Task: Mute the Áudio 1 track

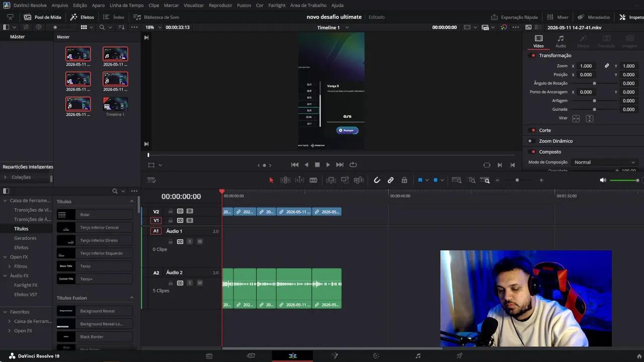Action: pyautogui.click(x=200, y=241)
